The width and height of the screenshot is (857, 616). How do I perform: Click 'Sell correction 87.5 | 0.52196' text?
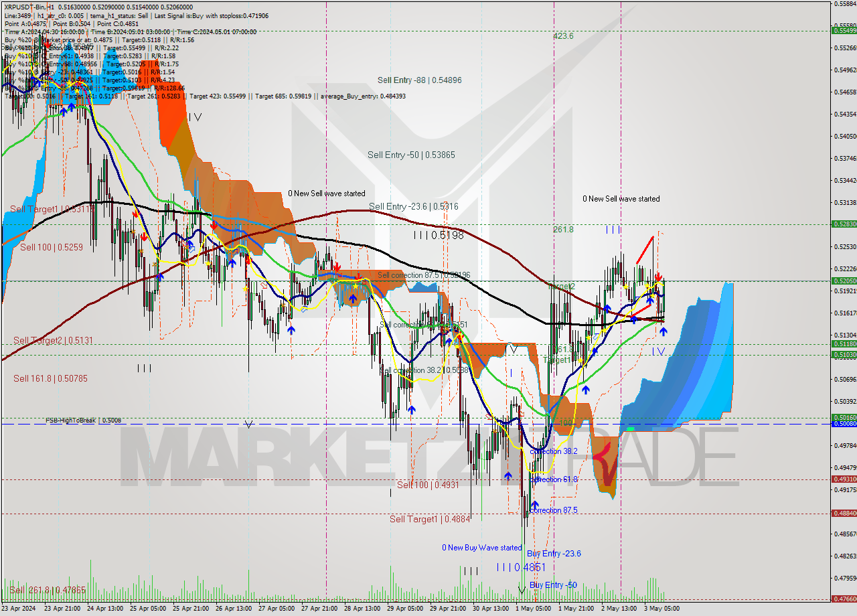(424, 275)
